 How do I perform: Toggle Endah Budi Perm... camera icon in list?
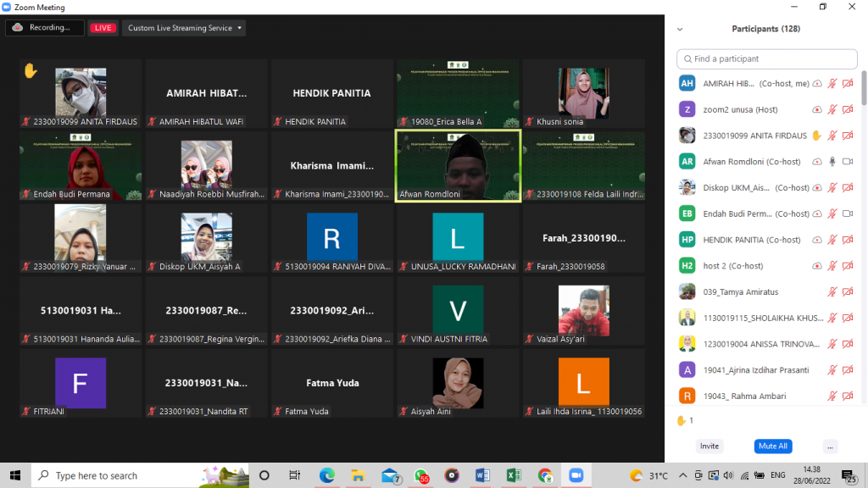[848, 213]
